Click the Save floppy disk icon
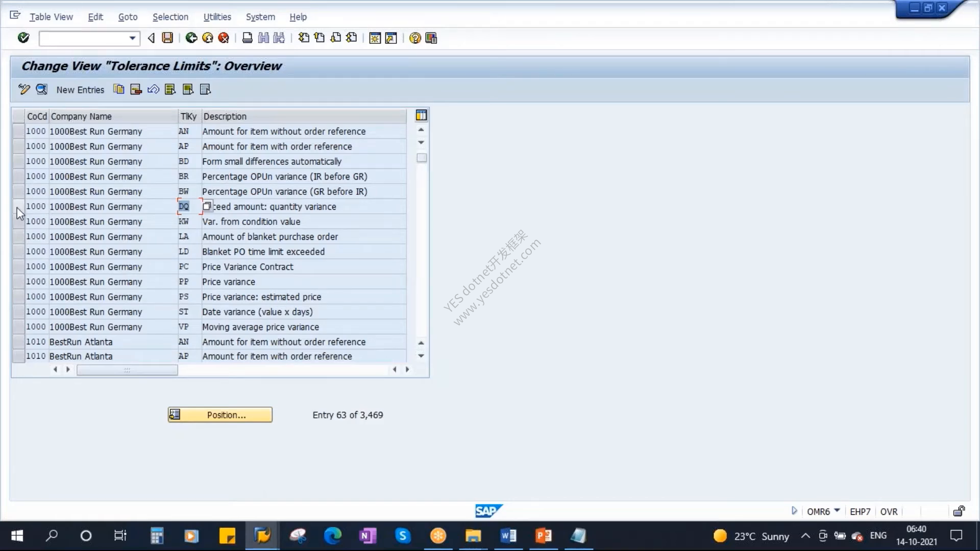 point(167,38)
